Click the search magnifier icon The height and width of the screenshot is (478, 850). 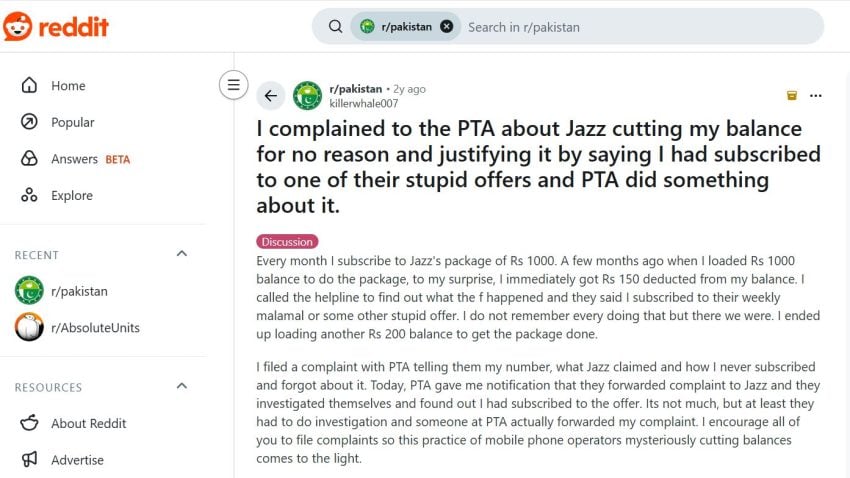pos(335,27)
